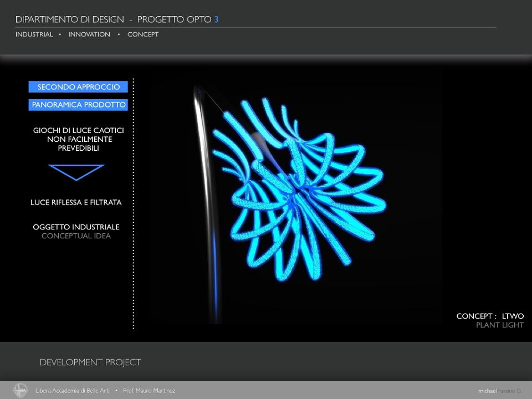Screen dimensions: 532x399
Task: Click the OGGETTO INDUSTRIALE text
Action: [76, 227]
